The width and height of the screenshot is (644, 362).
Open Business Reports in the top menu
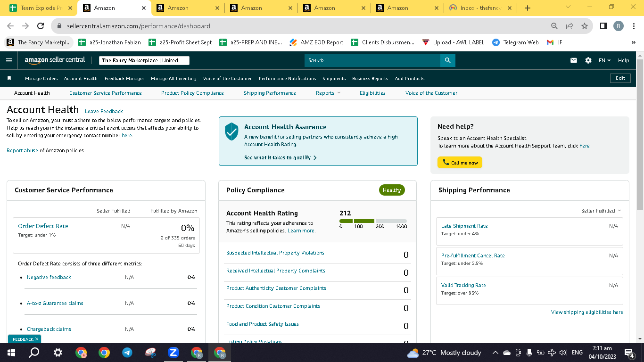[370, 78]
